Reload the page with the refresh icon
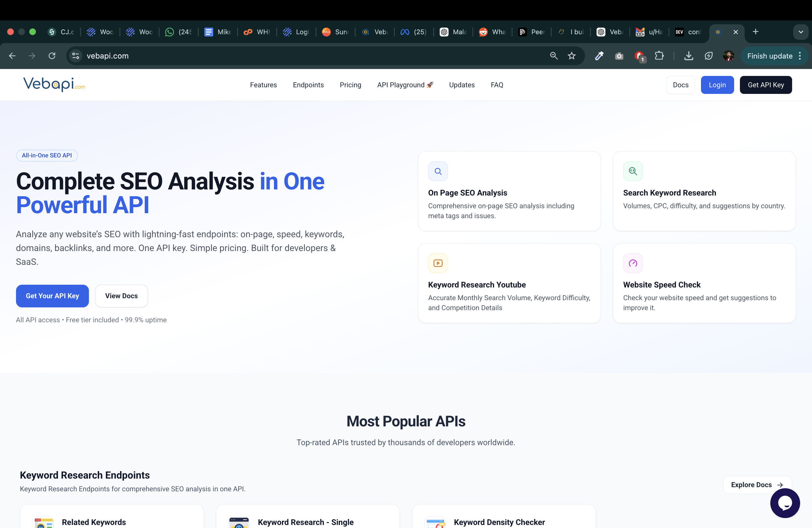 pyautogui.click(x=52, y=56)
